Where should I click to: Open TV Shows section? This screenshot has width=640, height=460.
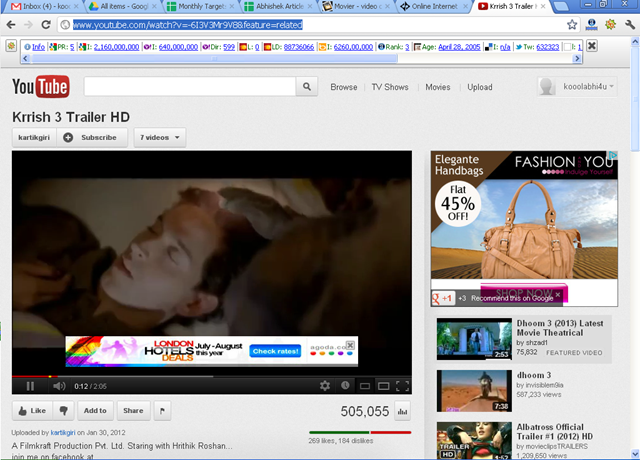coord(390,87)
